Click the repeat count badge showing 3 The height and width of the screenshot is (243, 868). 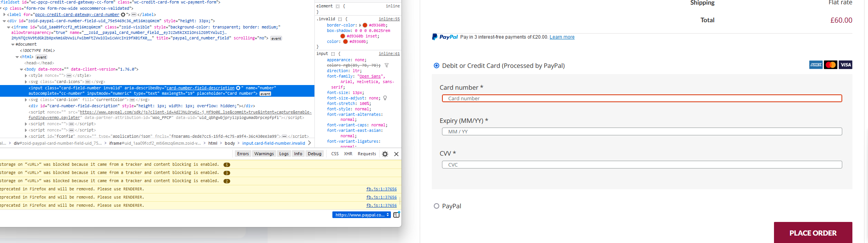coord(227,173)
